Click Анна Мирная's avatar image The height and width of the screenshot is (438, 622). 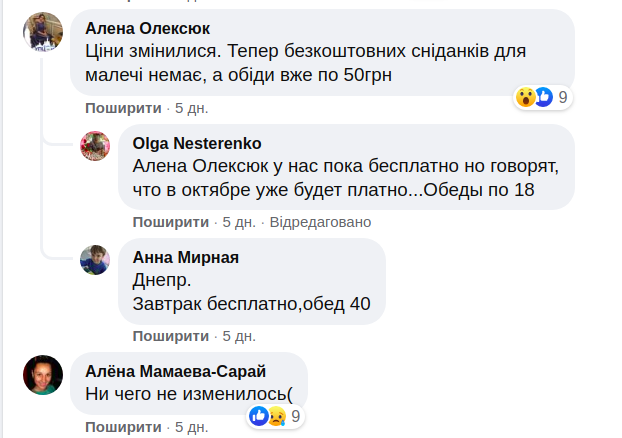pos(94,259)
